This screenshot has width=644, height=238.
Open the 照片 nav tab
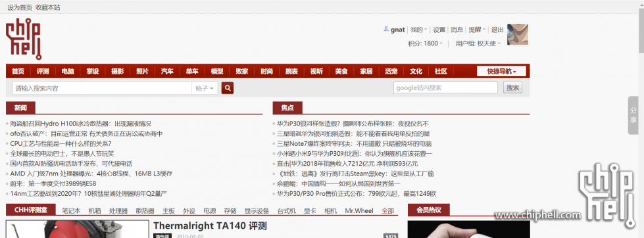tap(143, 71)
